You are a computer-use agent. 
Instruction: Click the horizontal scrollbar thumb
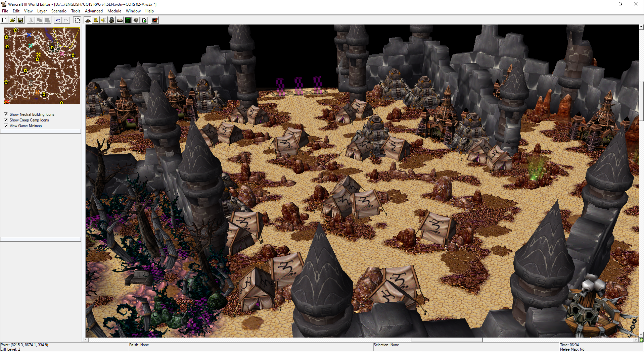tap(447, 340)
